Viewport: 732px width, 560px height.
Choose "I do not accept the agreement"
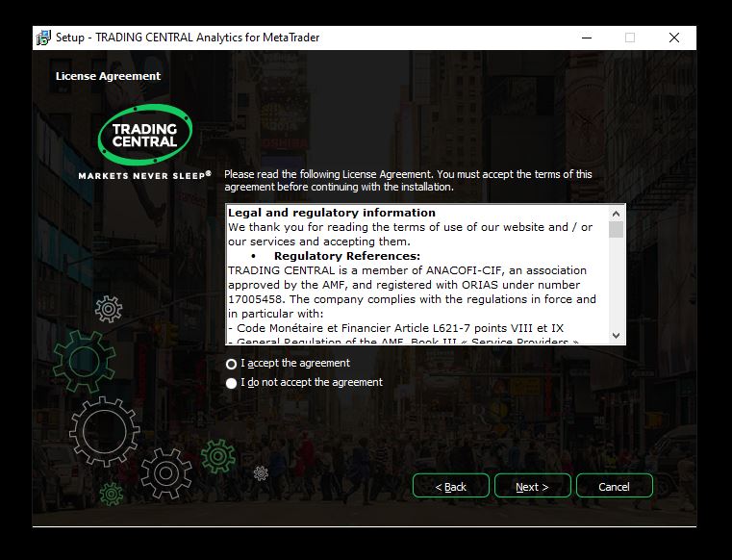231,383
